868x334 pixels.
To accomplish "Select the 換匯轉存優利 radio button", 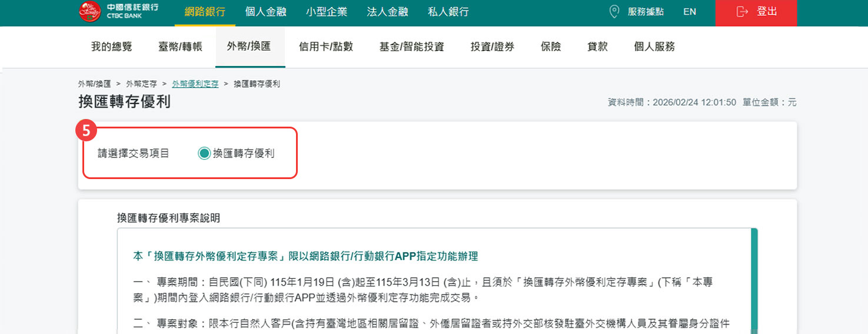I will (x=204, y=154).
